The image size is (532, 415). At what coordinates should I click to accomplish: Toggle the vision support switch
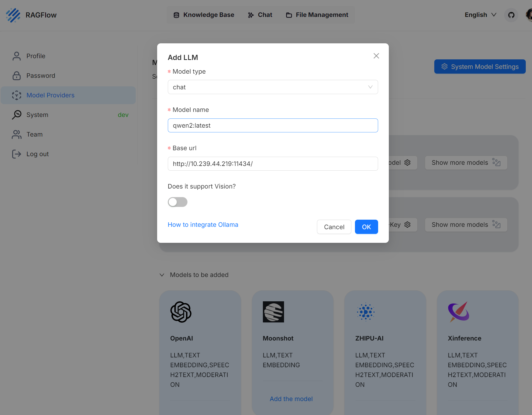point(178,202)
